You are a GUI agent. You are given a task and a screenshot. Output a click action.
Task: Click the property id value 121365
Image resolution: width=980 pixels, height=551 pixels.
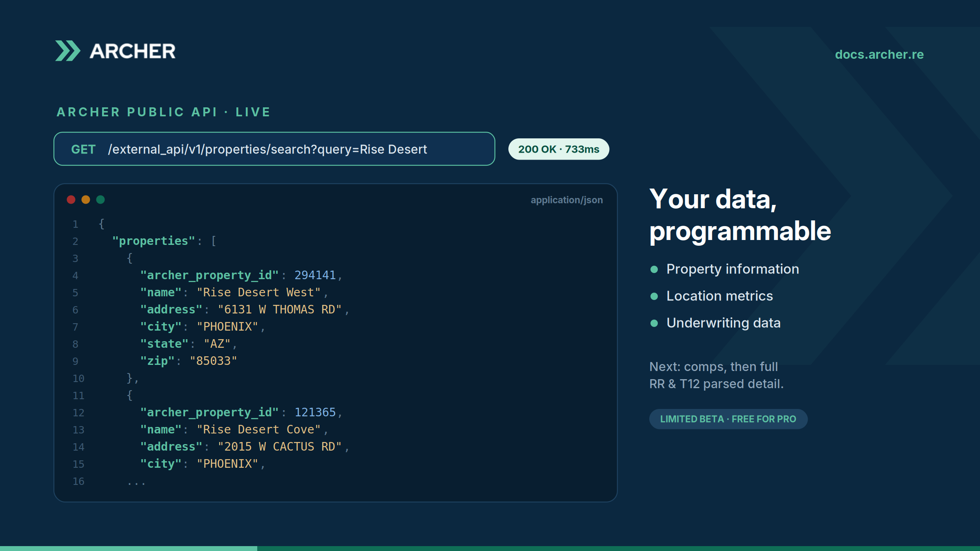pos(315,413)
